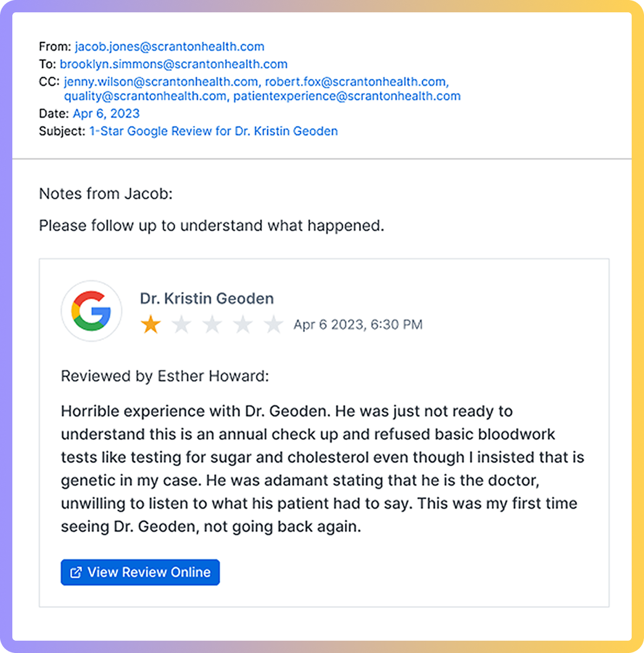The width and height of the screenshot is (644, 653).
Task: Click recipient brooklyn.simmons@scrantonhealth.com address
Action: (173, 64)
